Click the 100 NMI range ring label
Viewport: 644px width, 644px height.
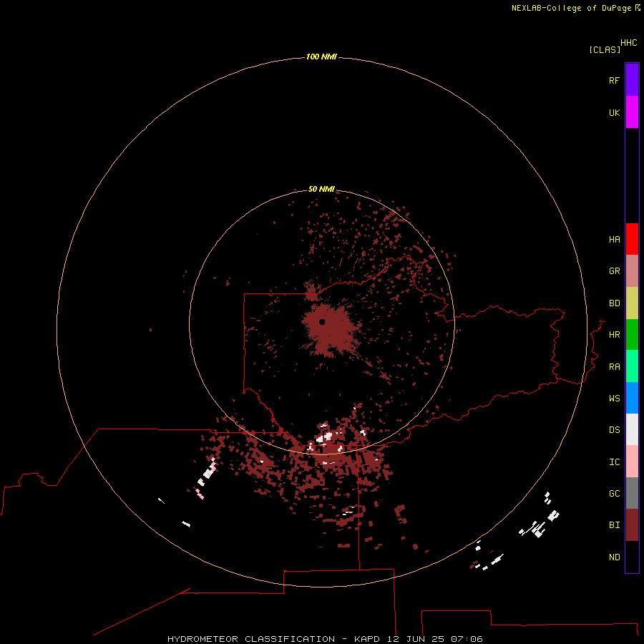[321, 57]
